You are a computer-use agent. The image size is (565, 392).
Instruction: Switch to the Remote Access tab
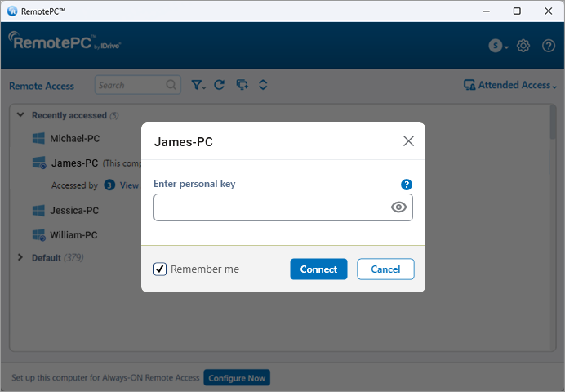tap(42, 86)
